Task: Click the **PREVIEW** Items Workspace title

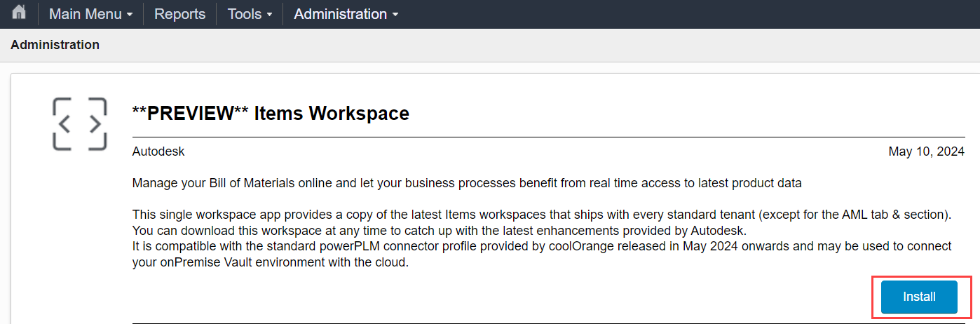Action: [271, 113]
